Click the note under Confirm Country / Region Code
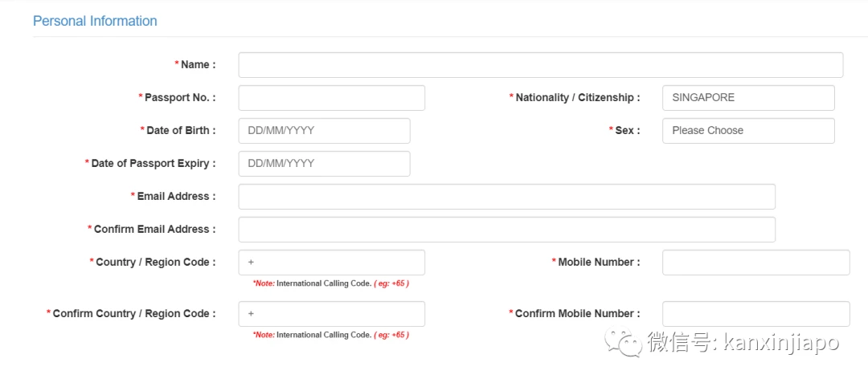 pos(331,335)
